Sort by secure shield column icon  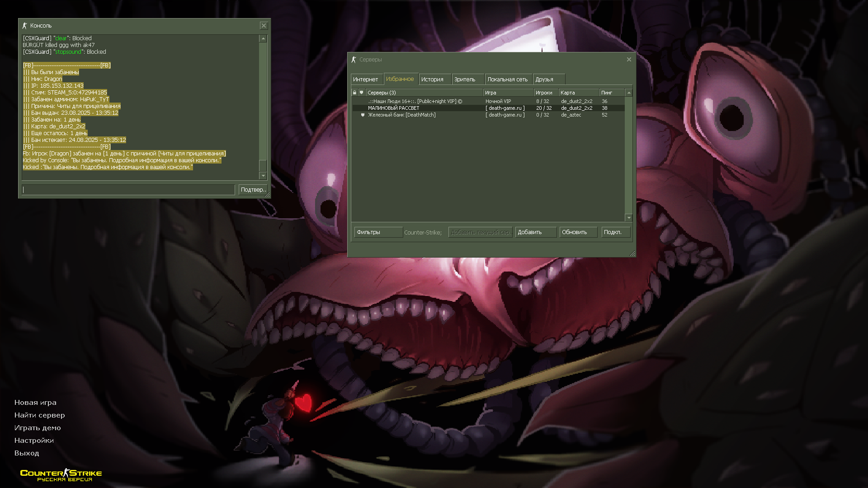(362, 93)
